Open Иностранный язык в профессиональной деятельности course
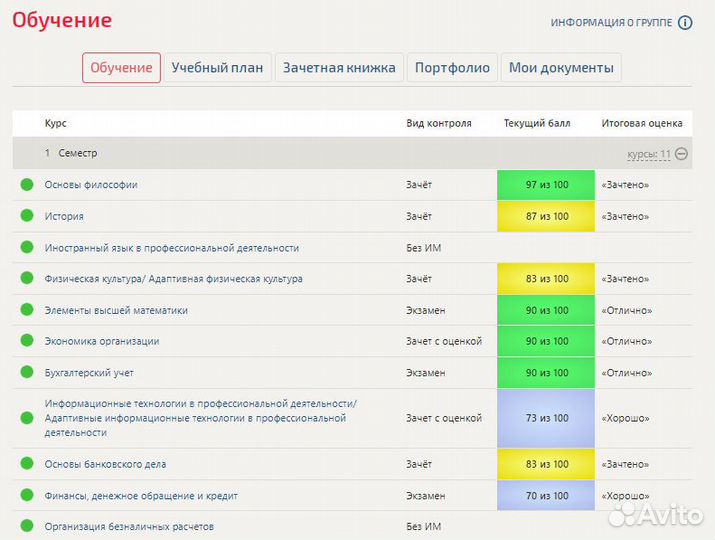Screen dimensions: 715x540 (171, 248)
